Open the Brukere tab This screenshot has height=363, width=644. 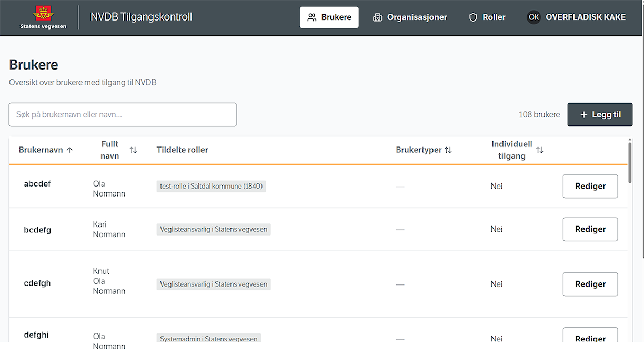(329, 17)
